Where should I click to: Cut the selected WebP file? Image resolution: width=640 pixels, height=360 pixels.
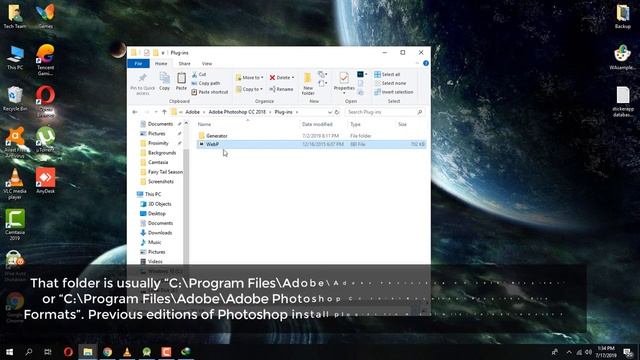click(199, 74)
